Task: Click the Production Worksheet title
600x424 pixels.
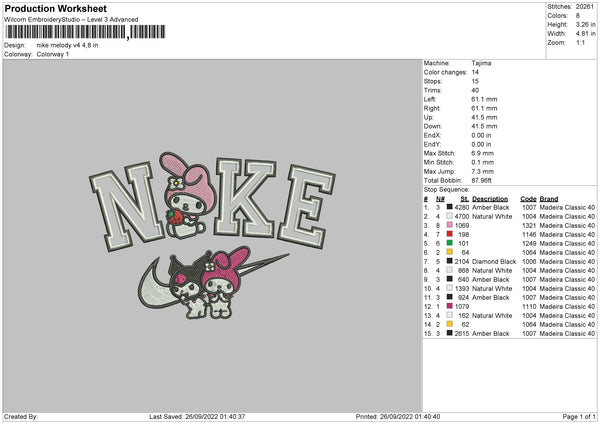Action: [55, 8]
